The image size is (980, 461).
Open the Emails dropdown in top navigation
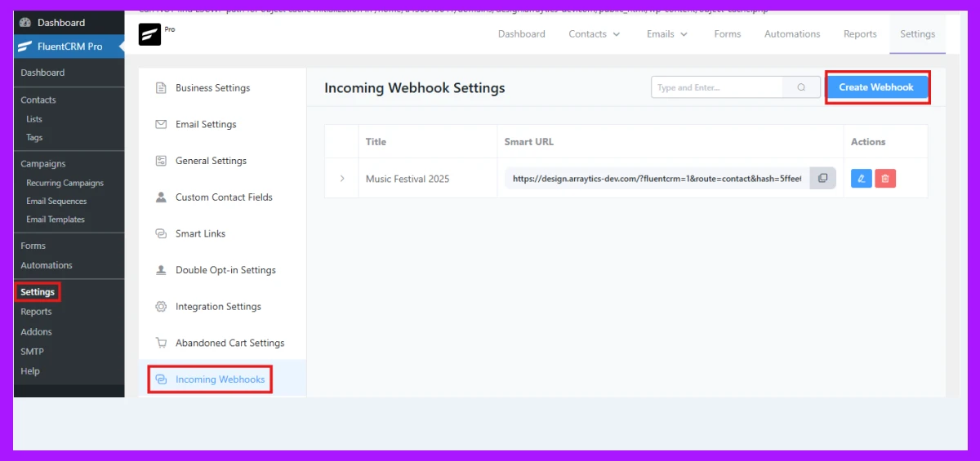tap(667, 34)
